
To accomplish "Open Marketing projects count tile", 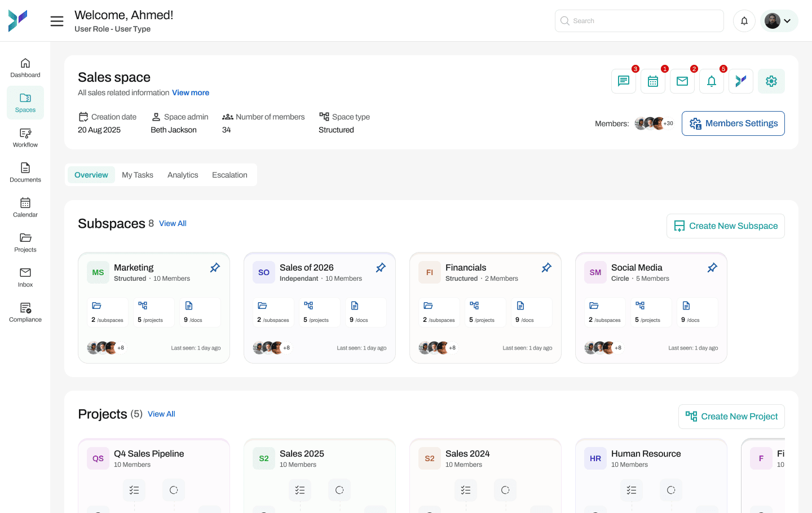I will click(154, 312).
